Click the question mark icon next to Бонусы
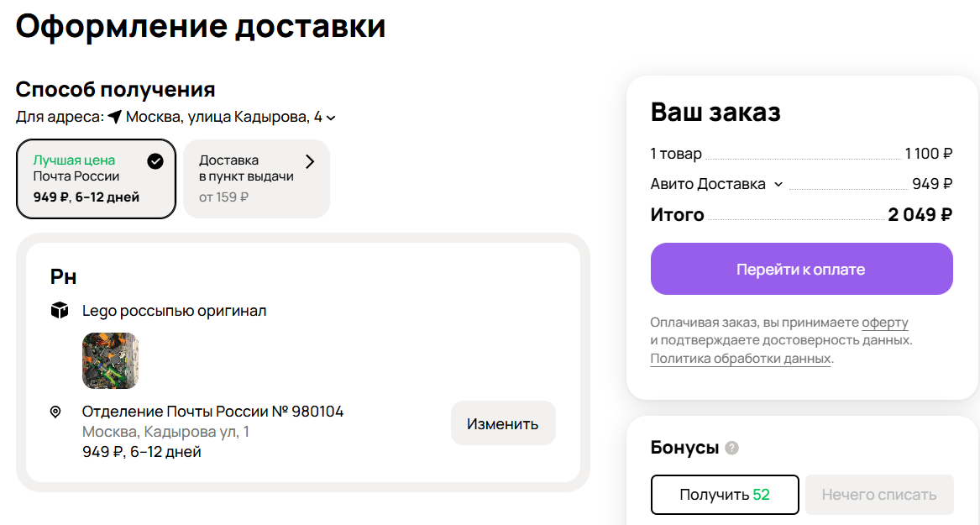The width and height of the screenshot is (980, 525). (732, 448)
